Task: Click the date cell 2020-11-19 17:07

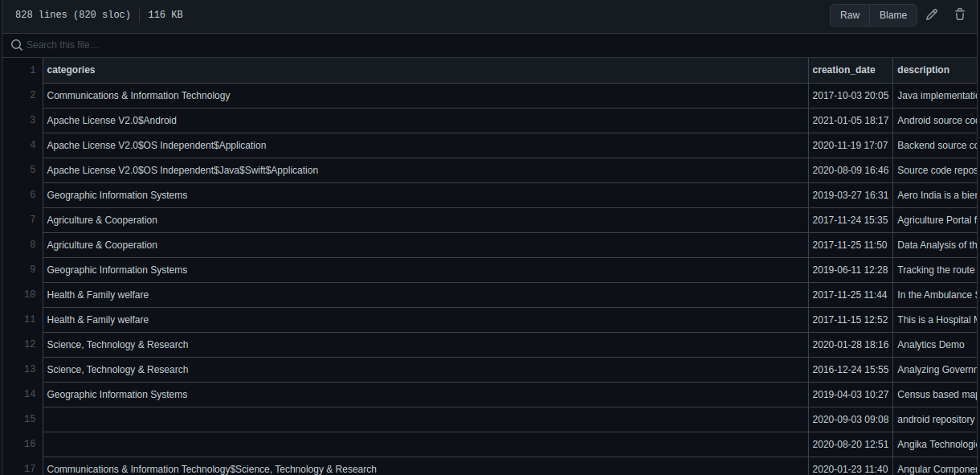Action: click(x=850, y=145)
